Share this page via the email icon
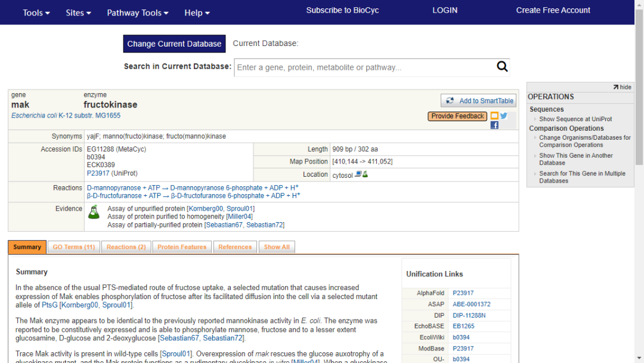The image size is (644, 363). pos(494,116)
